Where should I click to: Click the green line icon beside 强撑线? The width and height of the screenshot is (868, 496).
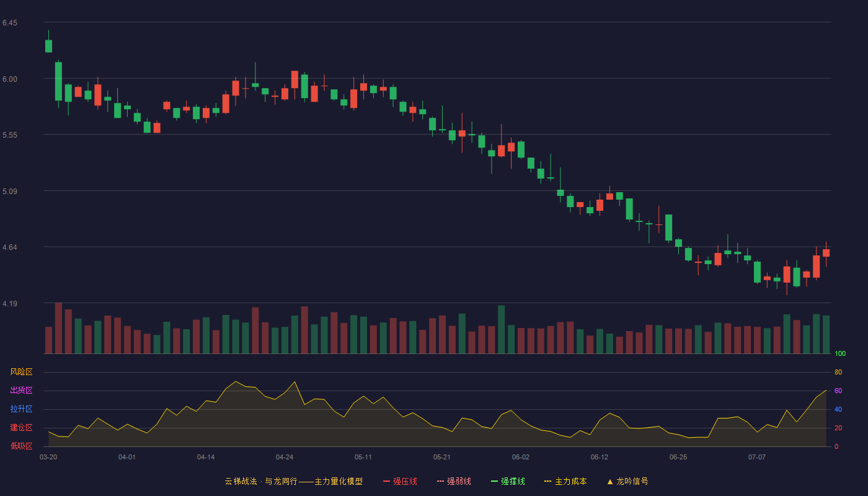(x=495, y=481)
